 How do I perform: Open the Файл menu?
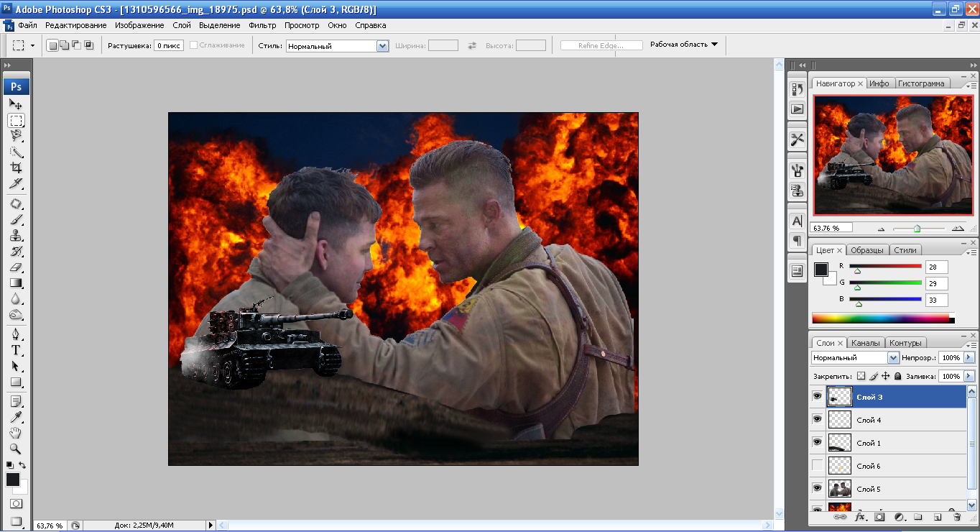[28, 25]
